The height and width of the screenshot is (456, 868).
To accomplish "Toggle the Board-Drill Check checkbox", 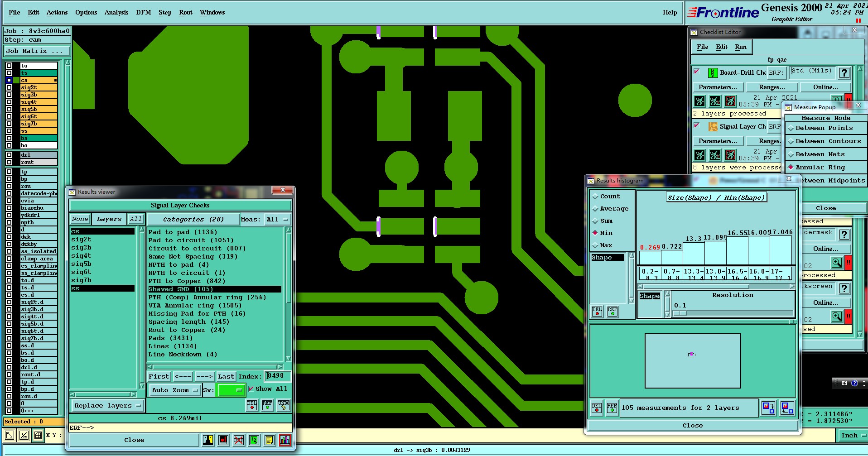I will click(697, 72).
